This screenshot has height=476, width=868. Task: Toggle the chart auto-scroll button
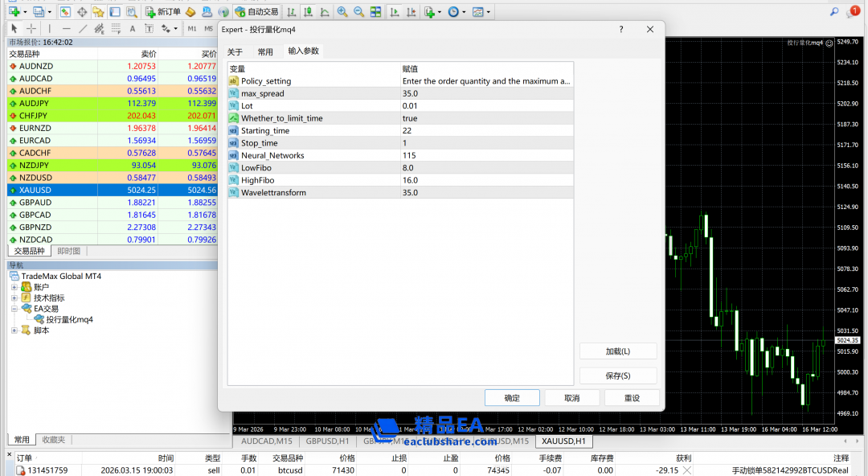point(395,12)
